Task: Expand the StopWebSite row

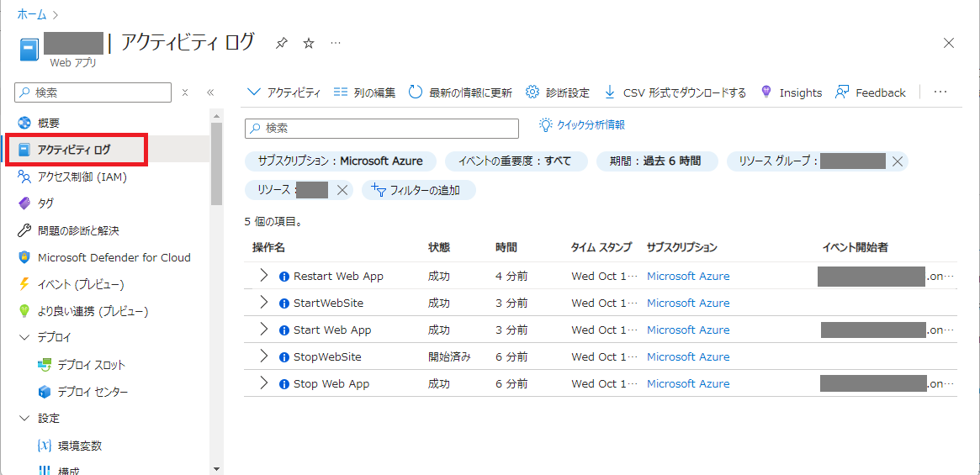Action: (x=263, y=356)
